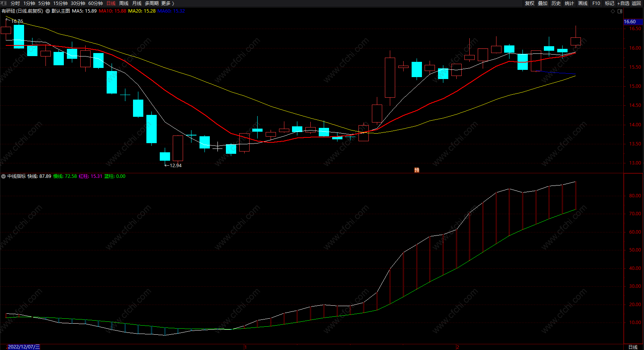
Task: Open the 历史 history button
Action: pyautogui.click(x=556, y=3)
